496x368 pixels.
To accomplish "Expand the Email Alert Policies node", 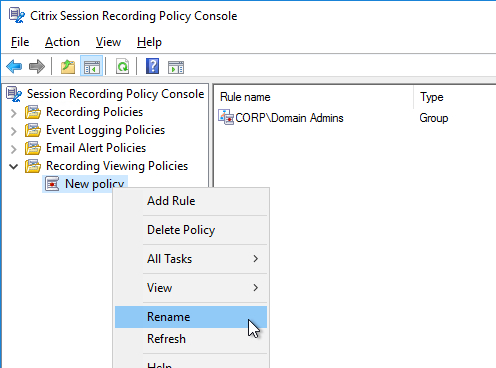I will [13, 149].
